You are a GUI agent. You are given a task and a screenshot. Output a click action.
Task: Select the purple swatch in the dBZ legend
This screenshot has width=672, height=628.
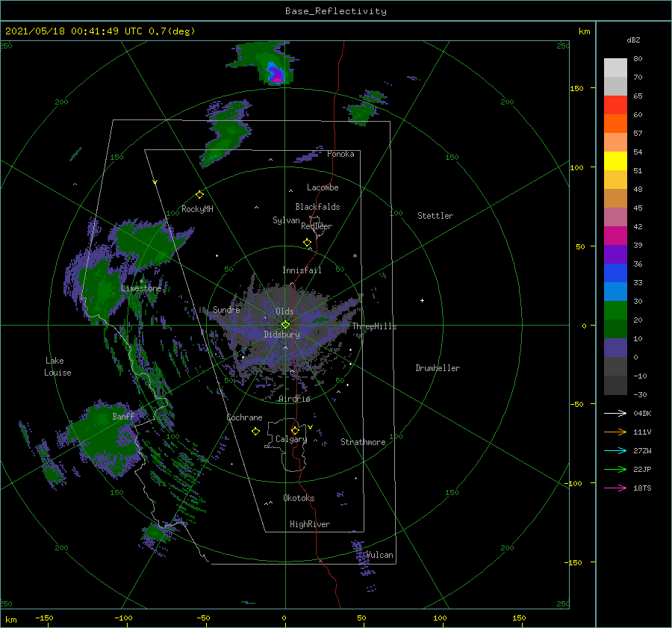pos(615,254)
